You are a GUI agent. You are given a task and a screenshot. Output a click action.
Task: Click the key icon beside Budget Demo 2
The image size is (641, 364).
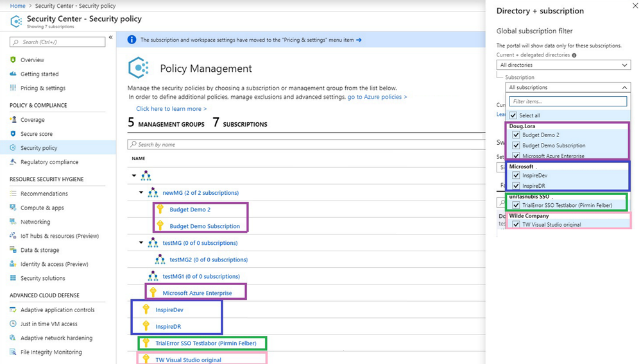click(x=160, y=210)
